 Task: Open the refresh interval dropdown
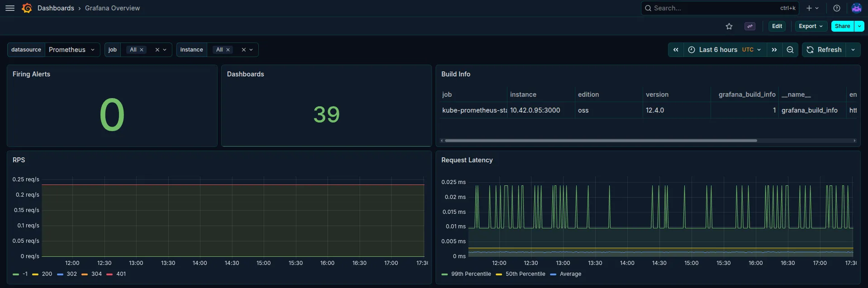(x=853, y=50)
